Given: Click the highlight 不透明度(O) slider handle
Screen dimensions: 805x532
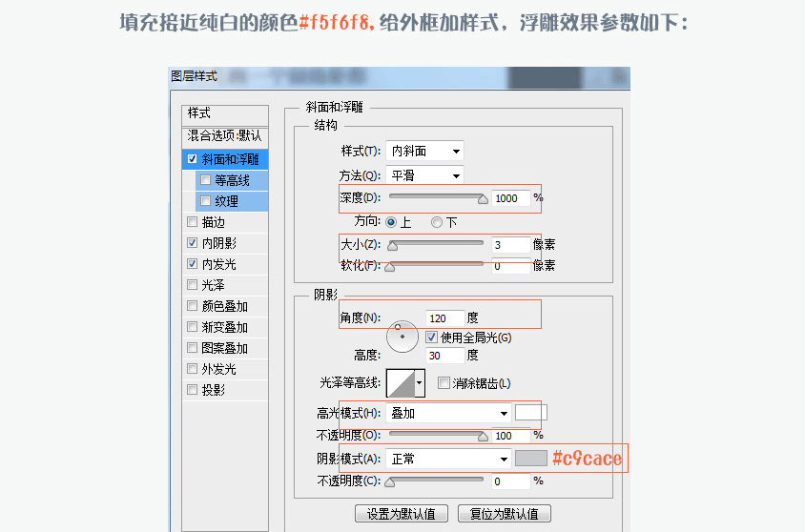Looking at the screenshot, I should click(483, 436).
